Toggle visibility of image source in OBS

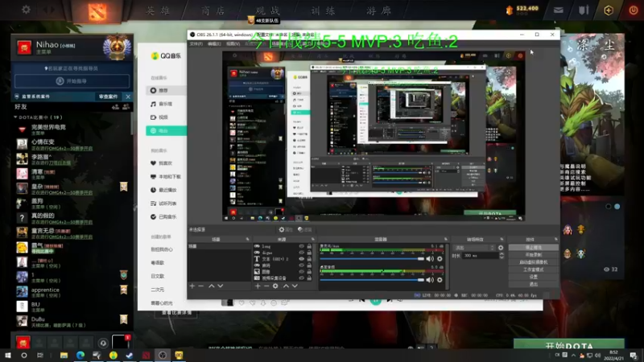tap(301, 272)
